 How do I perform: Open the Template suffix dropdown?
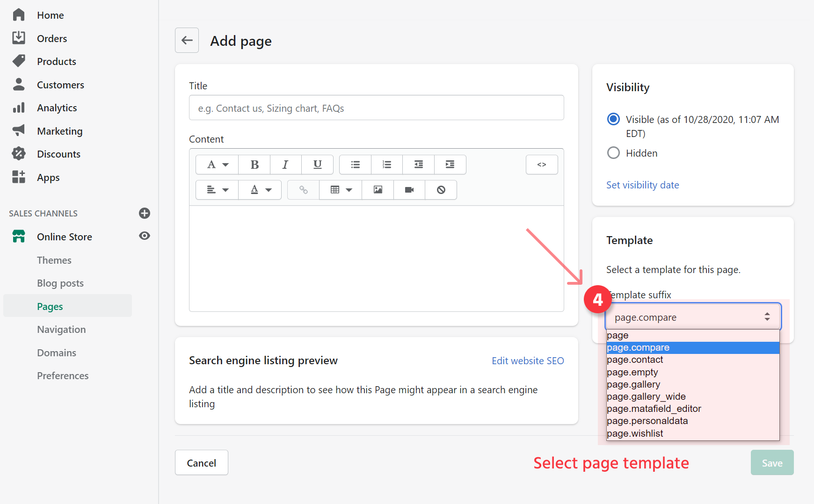[x=692, y=317]
